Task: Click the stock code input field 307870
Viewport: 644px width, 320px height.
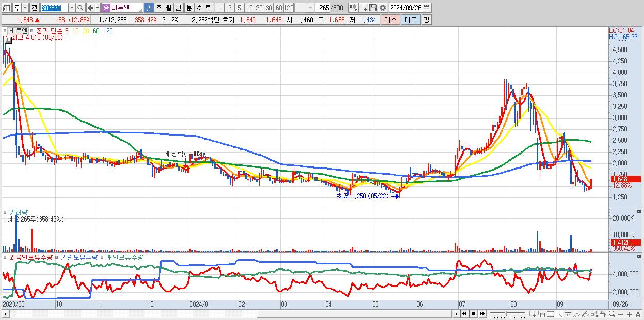Action: click(x=54, y=8)
